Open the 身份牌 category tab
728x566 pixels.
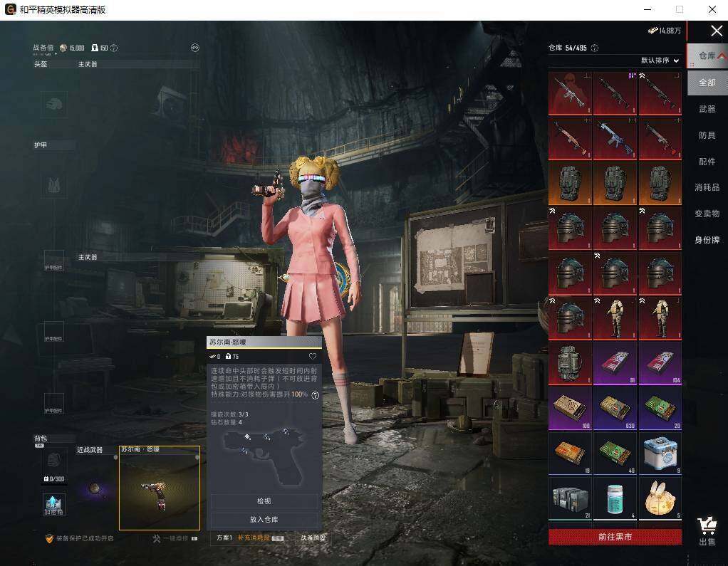(x=707, y=240)
